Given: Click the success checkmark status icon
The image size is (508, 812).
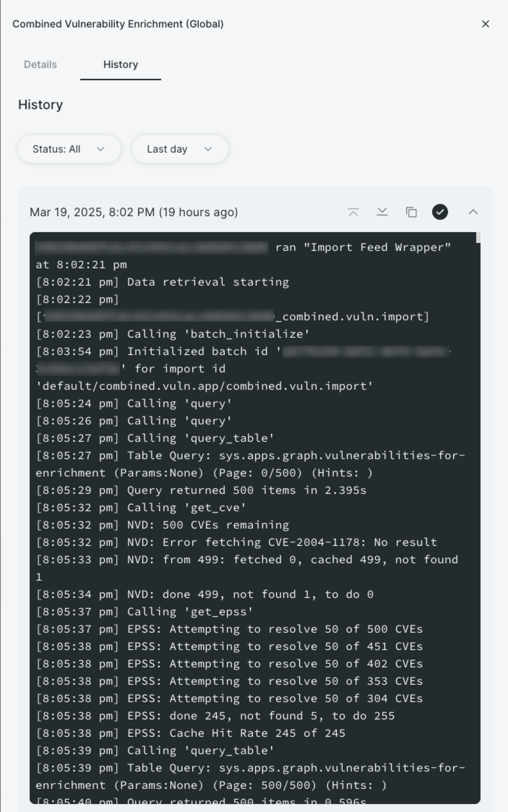Looking at the screenshot, I should (440, 212).
